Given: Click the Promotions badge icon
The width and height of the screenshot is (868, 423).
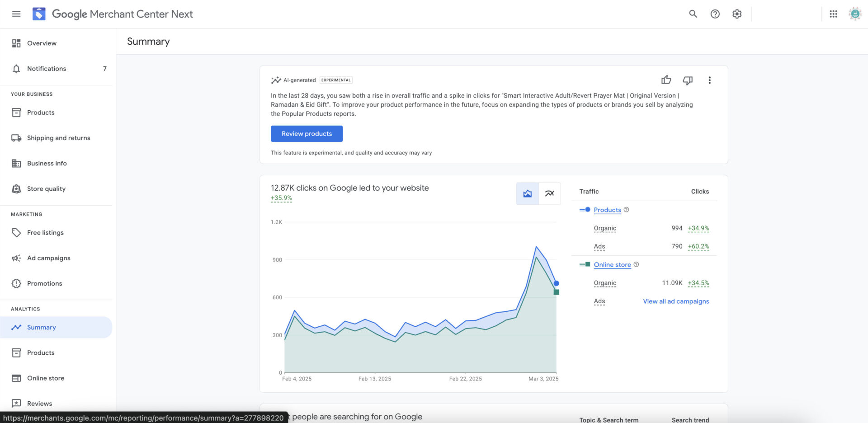Looking at the screenshot, I should coord(16,283).
